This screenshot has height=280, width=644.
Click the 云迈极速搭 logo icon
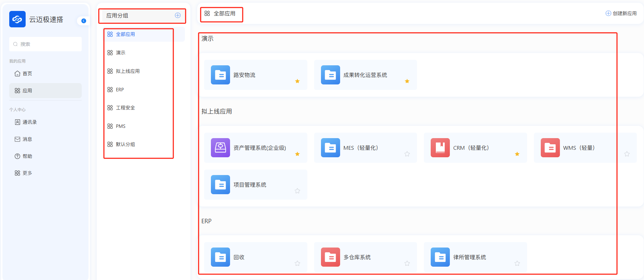(x=17, y=19)
